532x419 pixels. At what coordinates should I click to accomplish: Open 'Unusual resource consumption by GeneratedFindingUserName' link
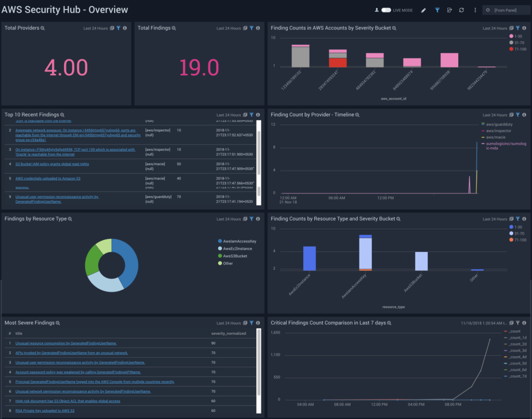click(66, 343)
